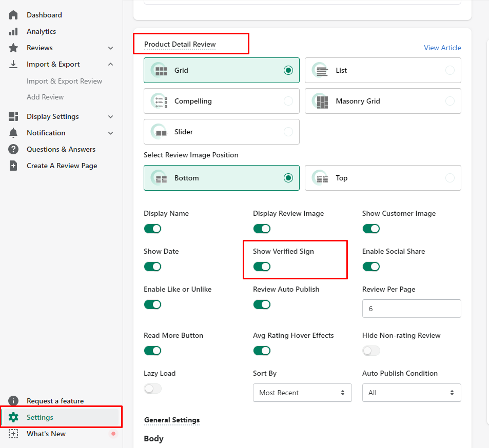Disable the Show Verified Sign toggle
Screen dimensions: 489x448
tap(262, 267)
